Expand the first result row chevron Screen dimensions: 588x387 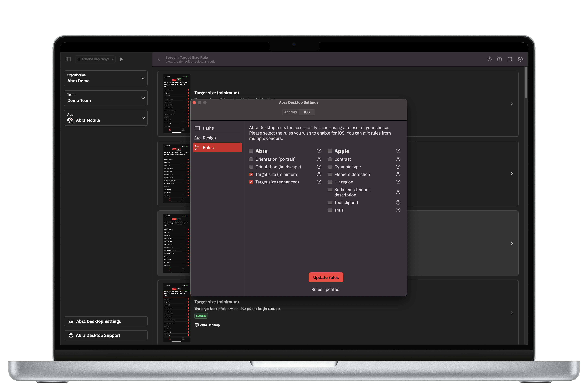[512, 104]
